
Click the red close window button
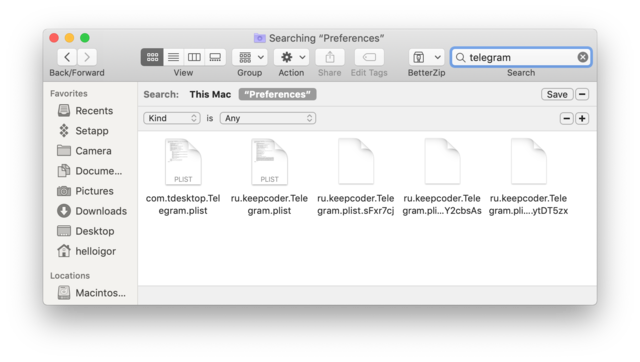tap(54, 38)
